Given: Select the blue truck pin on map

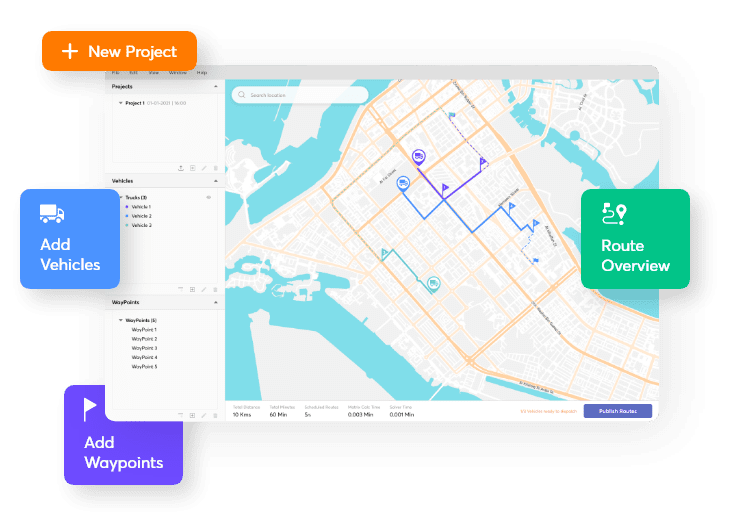Looking at the screenshot, I should pos(403,183).
